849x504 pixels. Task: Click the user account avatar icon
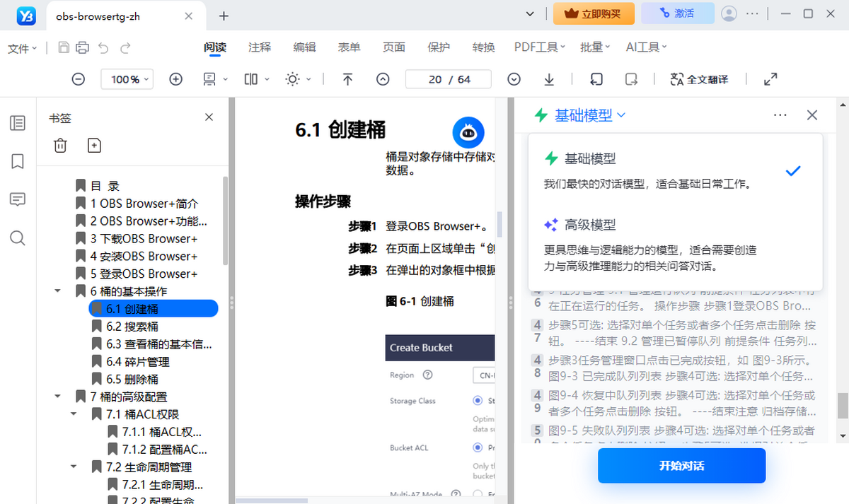(x=729, y=13)
